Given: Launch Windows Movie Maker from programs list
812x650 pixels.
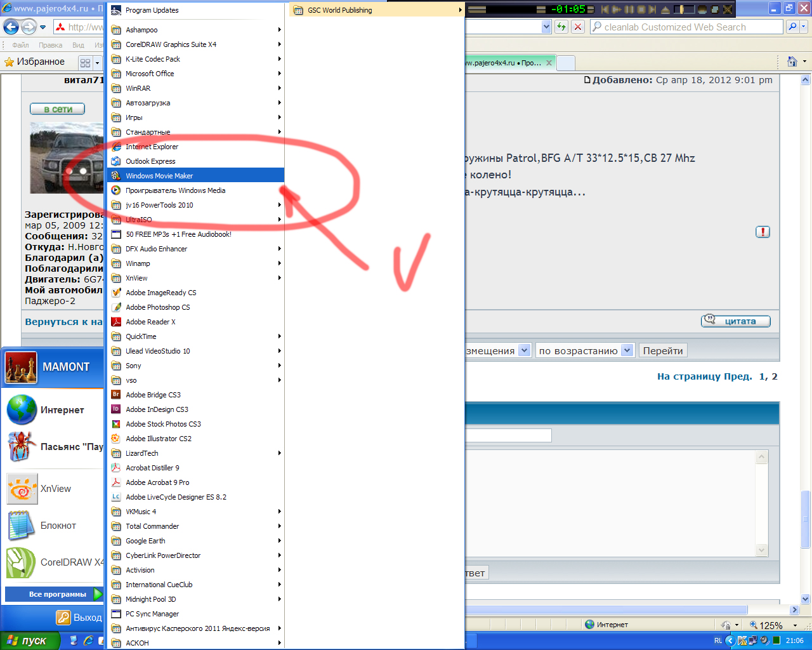Looking at the screenshot, I should point(196,176).
